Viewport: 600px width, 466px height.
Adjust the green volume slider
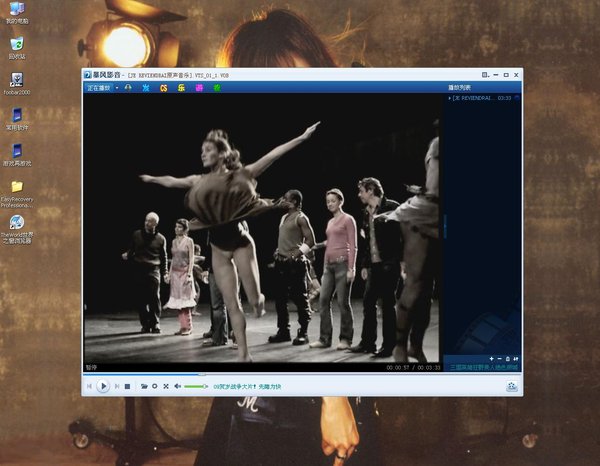pos(196,386)
